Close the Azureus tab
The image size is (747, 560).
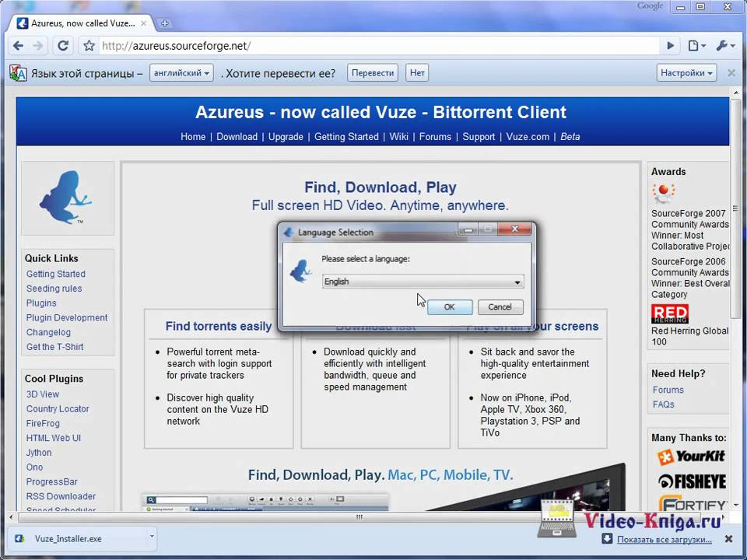pos(143,23)
